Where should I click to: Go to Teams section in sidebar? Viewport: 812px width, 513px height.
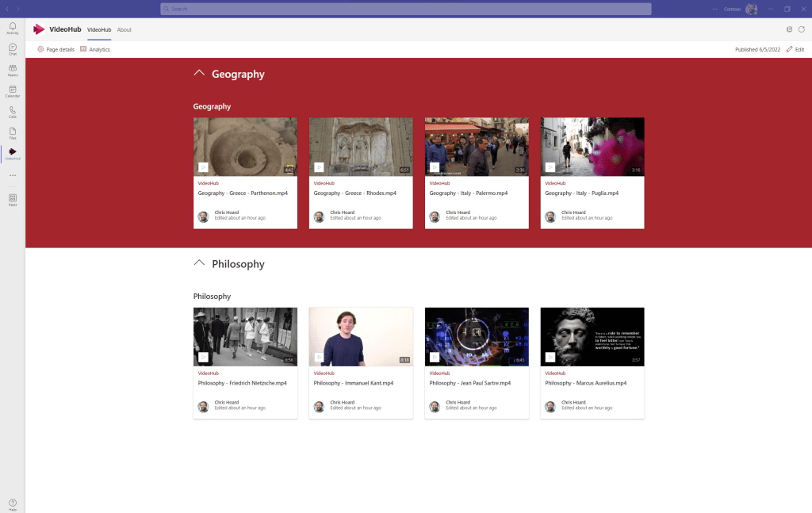pos(13,70)
